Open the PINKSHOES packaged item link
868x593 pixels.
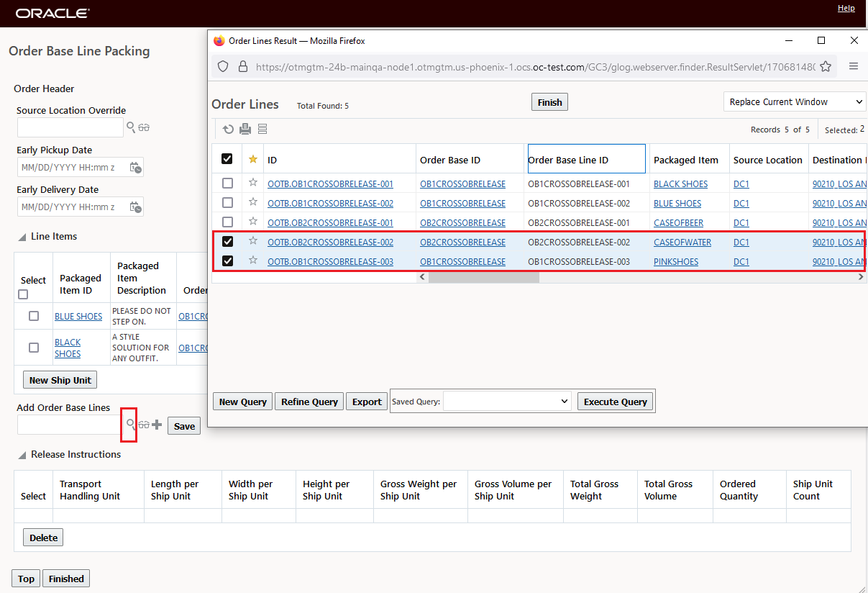coord(676,261)
